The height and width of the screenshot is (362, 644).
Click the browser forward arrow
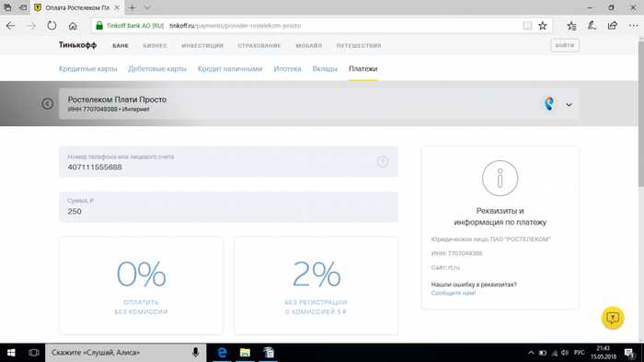31,26
